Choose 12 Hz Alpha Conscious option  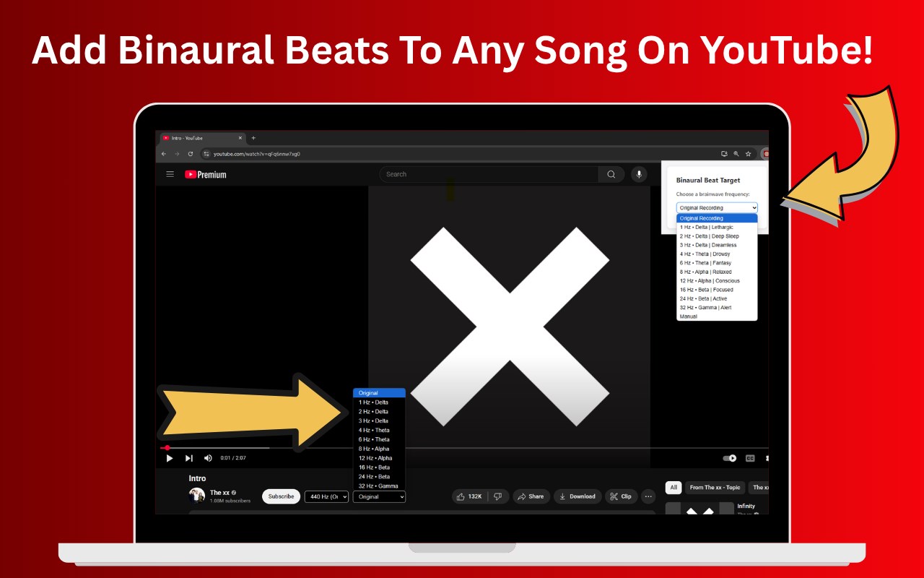point(717,280)
